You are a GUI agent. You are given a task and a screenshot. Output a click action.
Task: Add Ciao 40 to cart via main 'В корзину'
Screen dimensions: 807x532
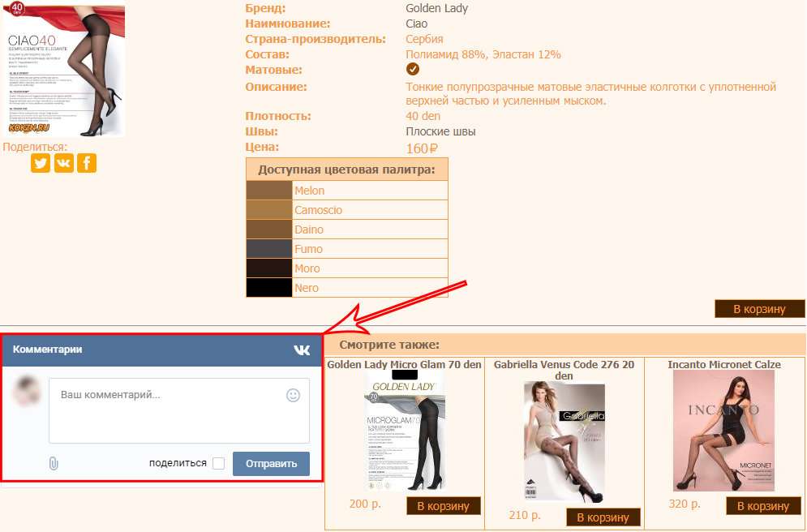(760, 309)
